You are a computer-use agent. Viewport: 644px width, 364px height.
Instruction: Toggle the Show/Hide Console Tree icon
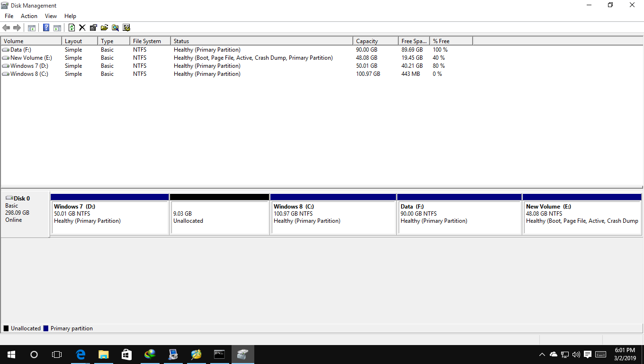(x=32, y=27)
